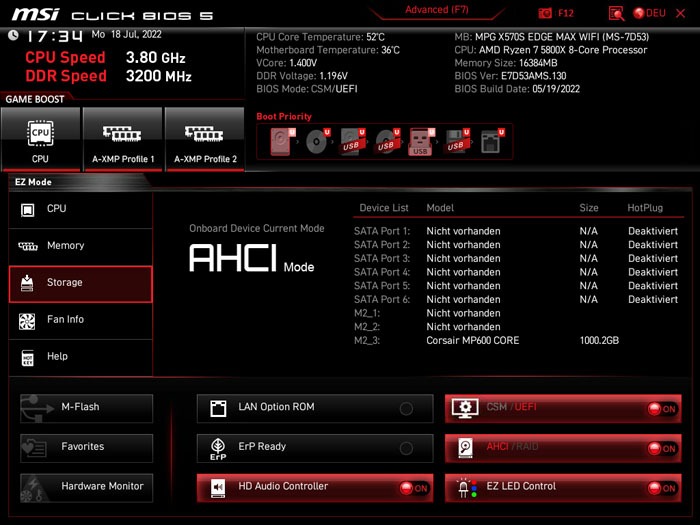This screenshot has height=525, width=700.
Task: Switch to Advanced (F7) mode
Action: 437,10
